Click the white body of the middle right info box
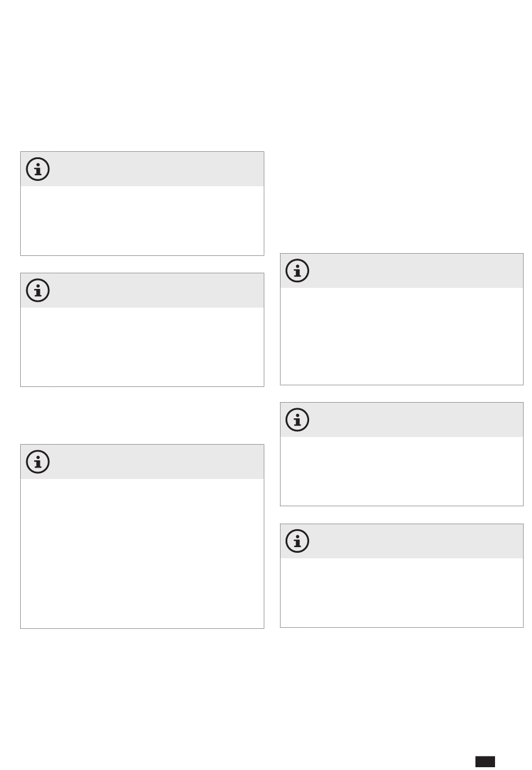Image resolution: width=532 pixels, height=770 pixels. [x=402, y=471]
